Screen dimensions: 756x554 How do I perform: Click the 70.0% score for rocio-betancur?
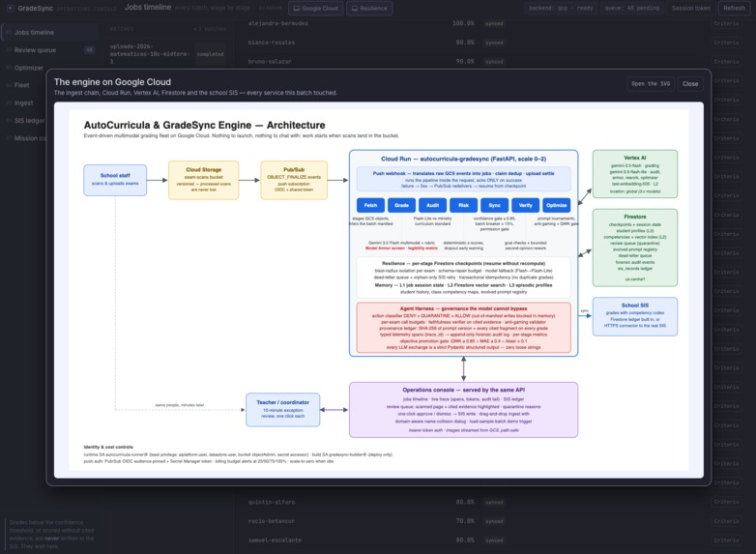click(465, 521)
